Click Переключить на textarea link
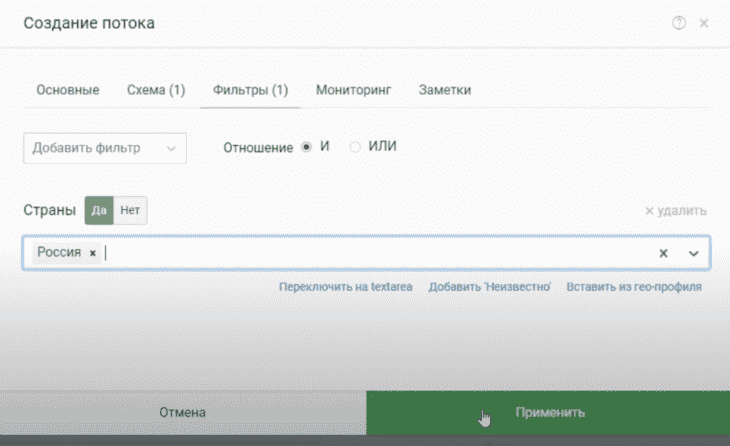Screen dimensions: 730x446 345,287
